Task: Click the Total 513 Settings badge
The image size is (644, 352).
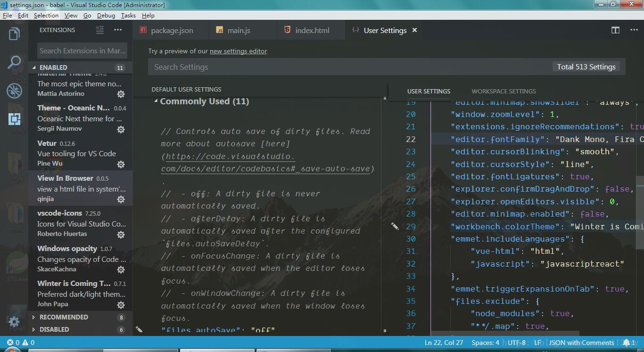Action: pos(586,67)
